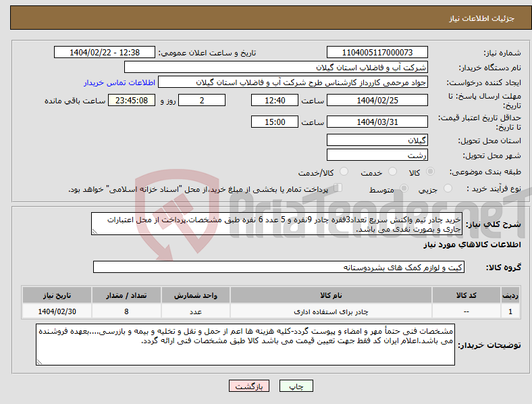Open the اطلاعات تماس خریدار link
This screenshot has width=532, height=404.
tap(119, 82)
